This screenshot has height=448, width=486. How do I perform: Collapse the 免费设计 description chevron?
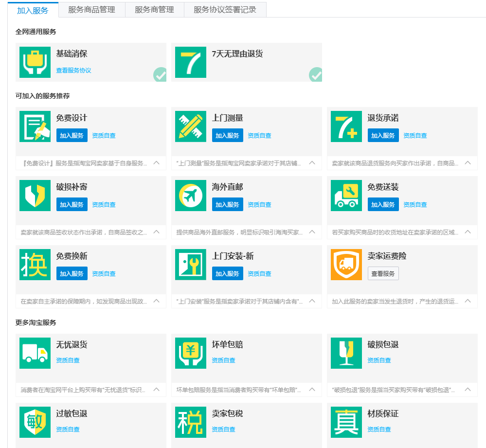pyautogui.click(x=157, y=162)
